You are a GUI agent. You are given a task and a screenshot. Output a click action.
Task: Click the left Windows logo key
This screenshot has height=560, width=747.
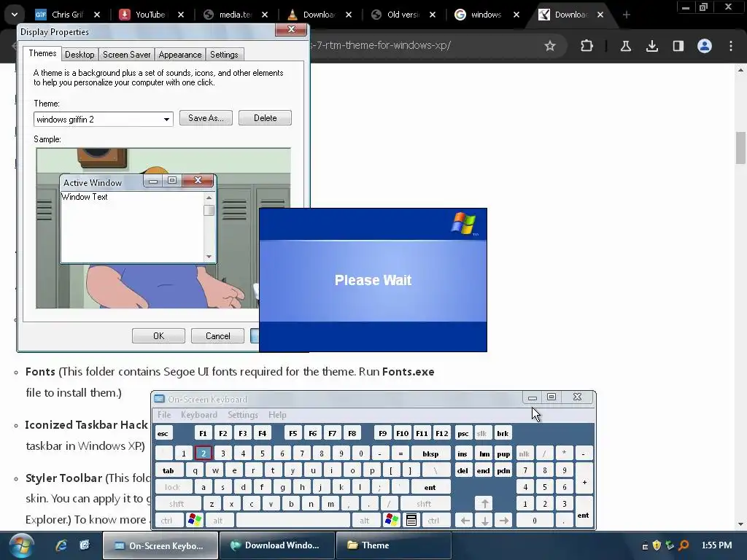coord(195,521)
